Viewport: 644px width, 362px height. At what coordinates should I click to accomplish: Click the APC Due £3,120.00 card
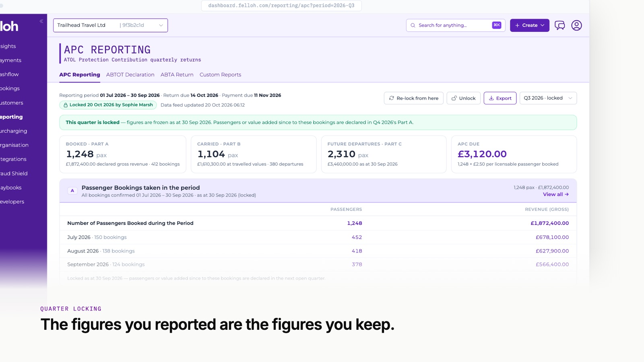[x=514, y=154]
